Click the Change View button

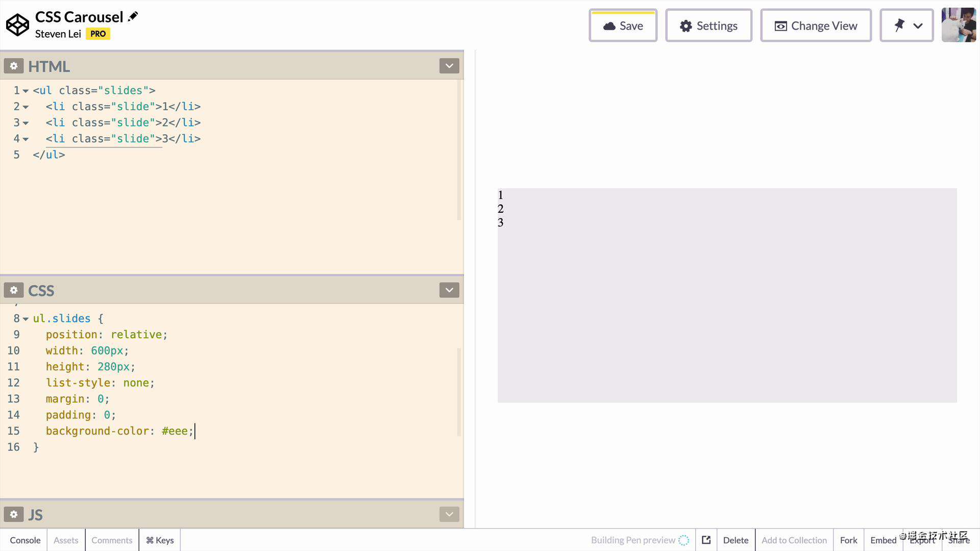(x=816, y=26)
